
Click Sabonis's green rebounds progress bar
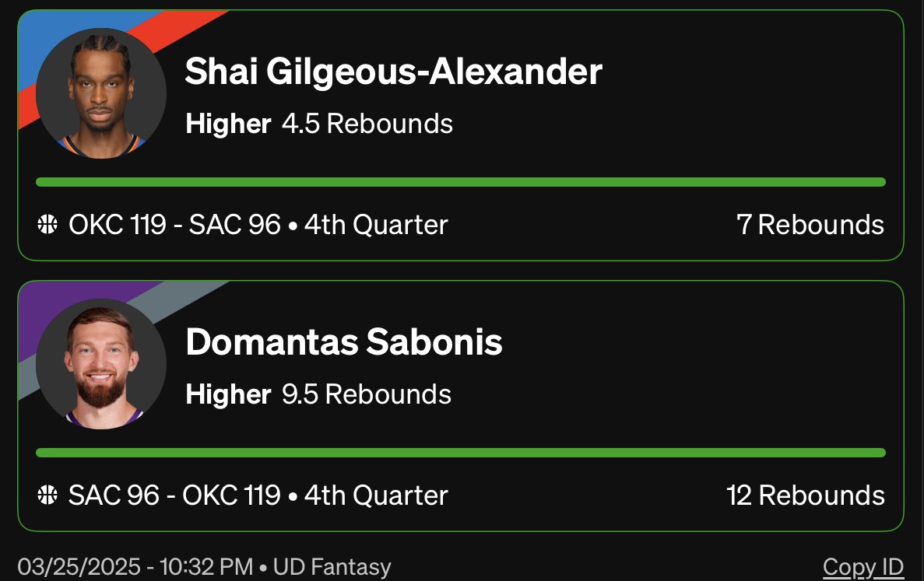coord(460,453)
